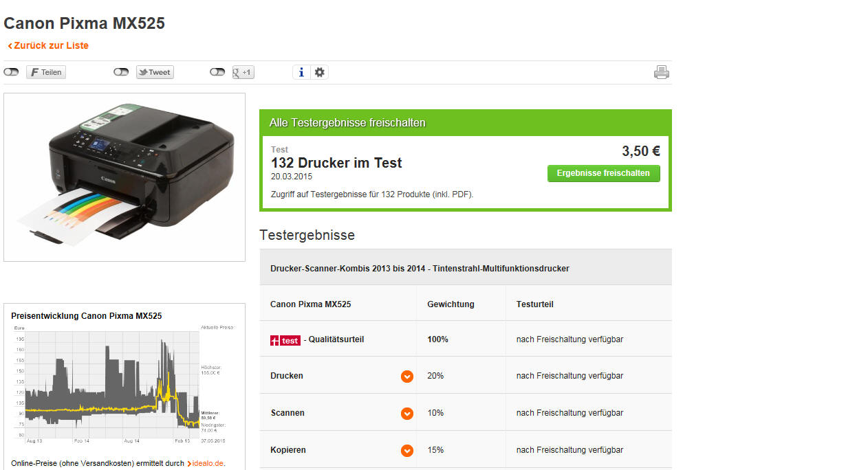
Task: Click the Ergebnisse freischalten button
Action: pyautogui.click(x=603, y=173)
